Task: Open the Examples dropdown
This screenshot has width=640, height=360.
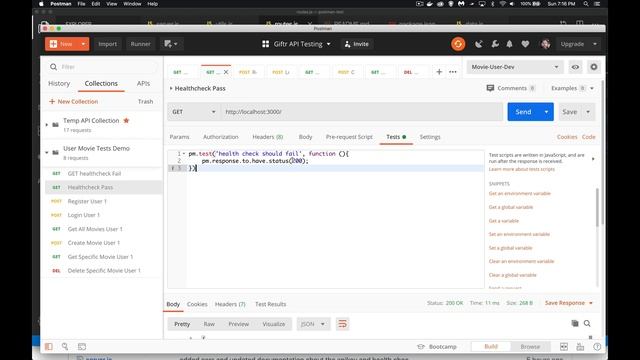Action: pos(572,88)
